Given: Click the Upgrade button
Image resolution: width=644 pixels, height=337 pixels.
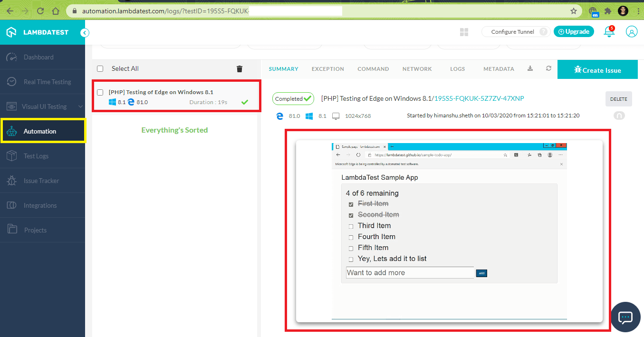Looking at the screenshot, I should (574, 32).
